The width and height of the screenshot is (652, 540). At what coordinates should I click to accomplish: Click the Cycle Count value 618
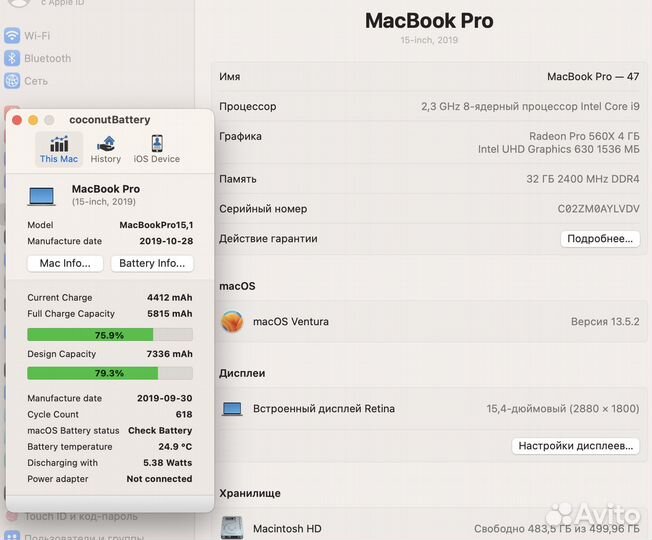tap(184, 414)
